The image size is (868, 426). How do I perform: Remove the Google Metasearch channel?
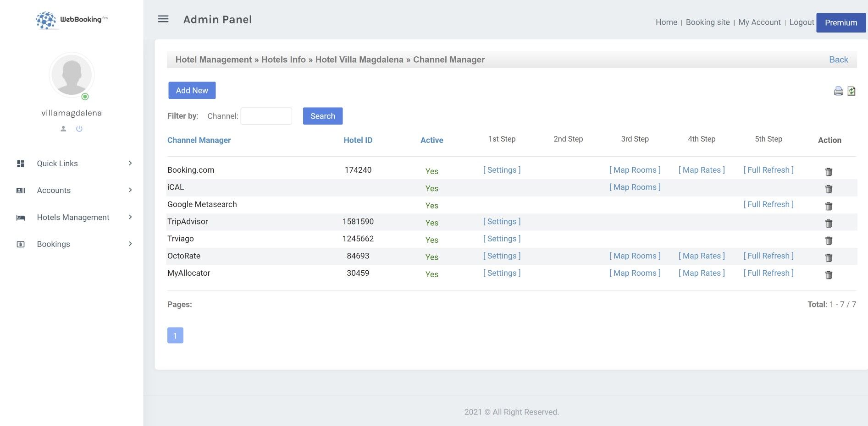[x=829, y=206]
